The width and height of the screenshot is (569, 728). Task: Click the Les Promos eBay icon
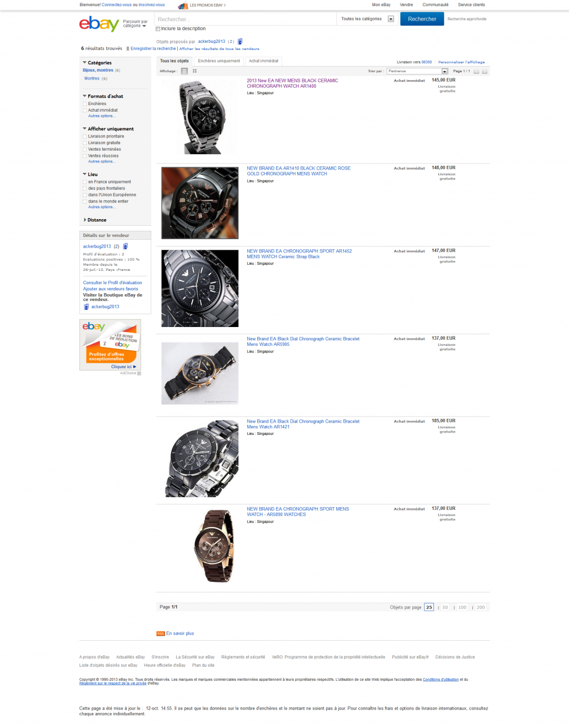coord(183,6)
